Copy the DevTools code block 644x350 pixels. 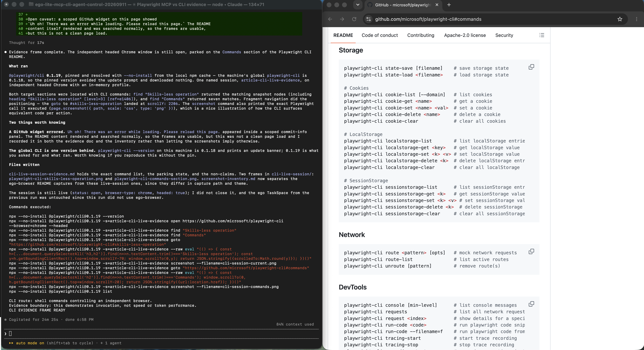[531, 304]
